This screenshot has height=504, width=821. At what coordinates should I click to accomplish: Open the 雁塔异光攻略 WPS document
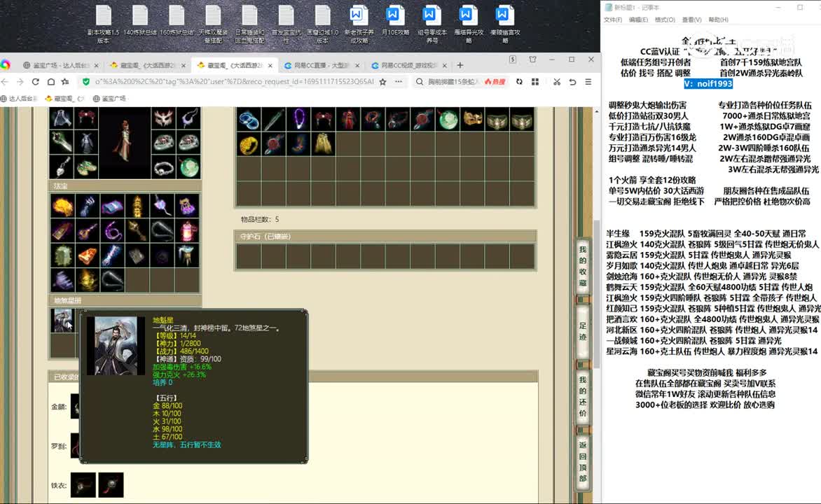[x=469, y=24]
